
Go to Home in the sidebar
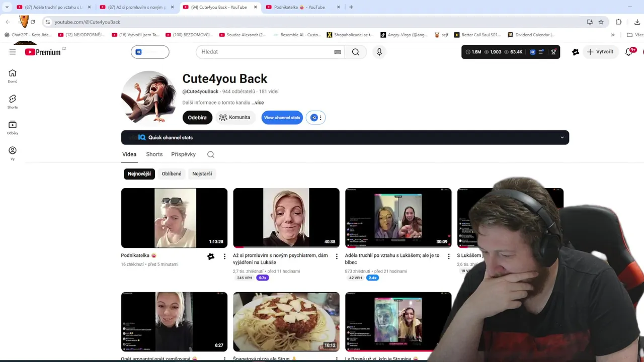[x=13, y=76]
